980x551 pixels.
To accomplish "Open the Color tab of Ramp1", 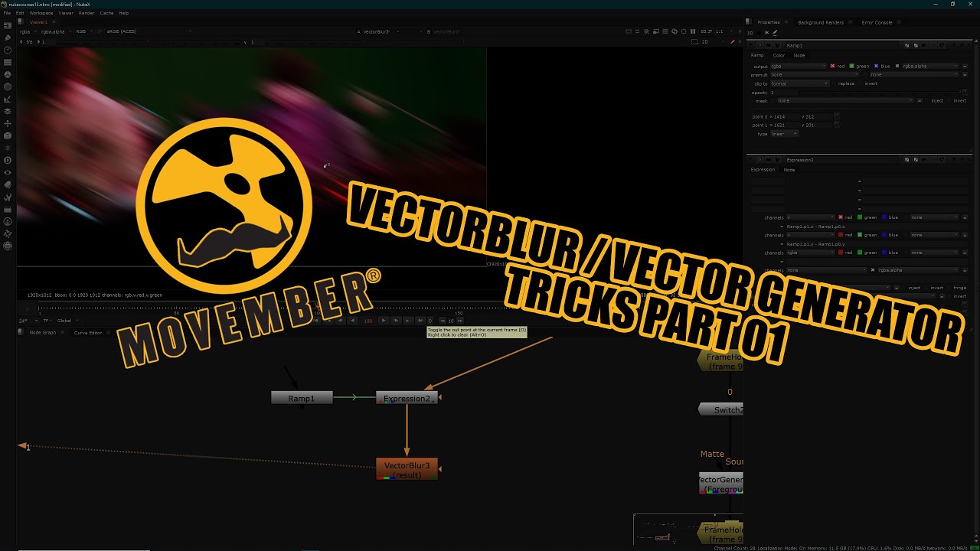I will pos(779,55).
